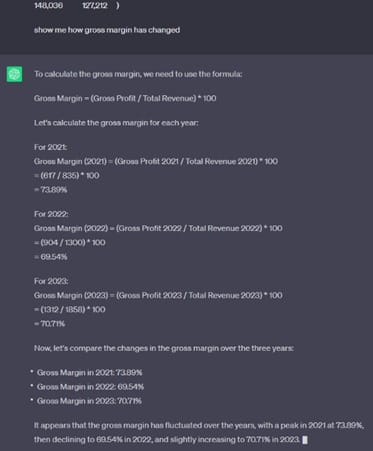373x451 pixels.
Task: Click the 'Now, let's compare the changes' sentence
Action: 164,348
